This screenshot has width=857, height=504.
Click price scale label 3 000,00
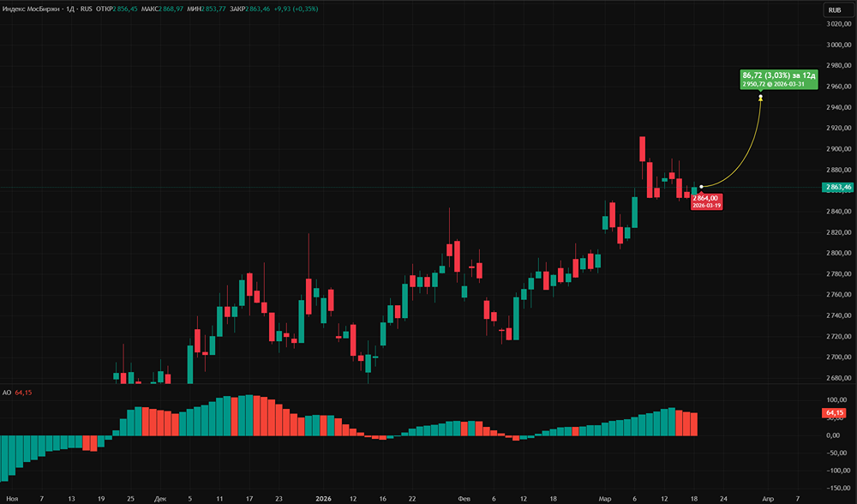coord(839,45)
